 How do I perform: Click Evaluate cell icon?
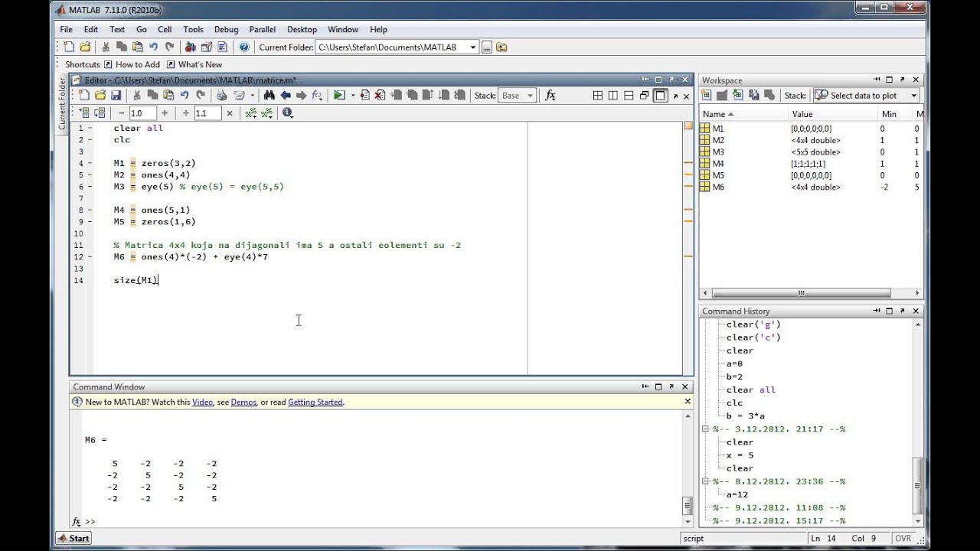pyautogui.click(x=84, y=112)
